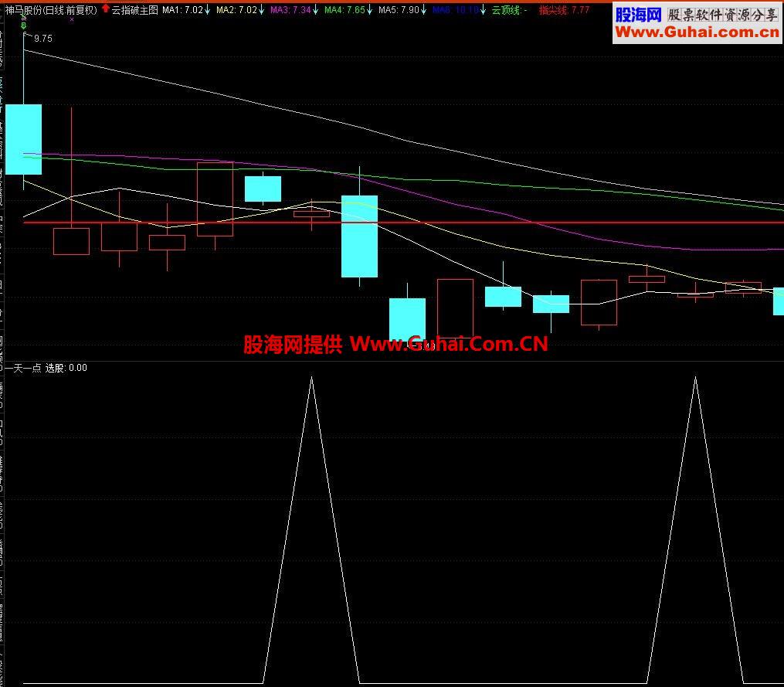The height and width of the screenshot is (687, 784).
Task: Click the second white peak in the 一天一点 panel
Action: coord(695,530)
